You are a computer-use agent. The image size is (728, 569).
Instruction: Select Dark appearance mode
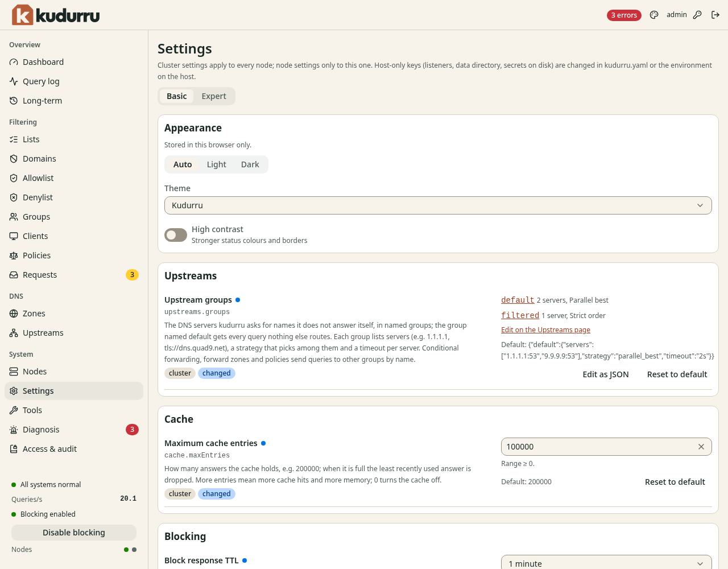click(250, 164)
